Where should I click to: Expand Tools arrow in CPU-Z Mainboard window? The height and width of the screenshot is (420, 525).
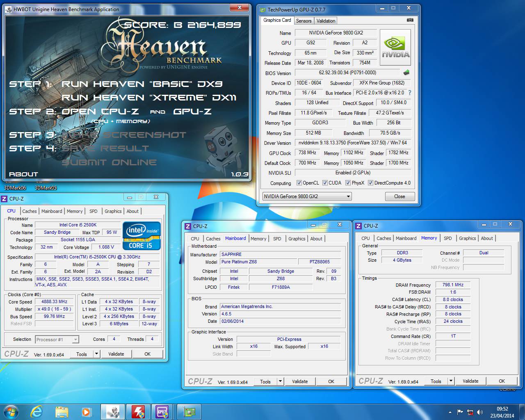[x=280, y=381]
